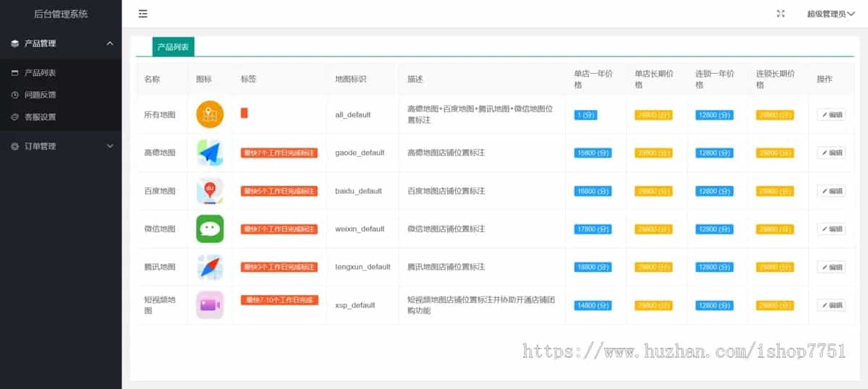The image size is (868, 389).
Task: Click the 16800 (分) price badge
Action: pos(593,191)
